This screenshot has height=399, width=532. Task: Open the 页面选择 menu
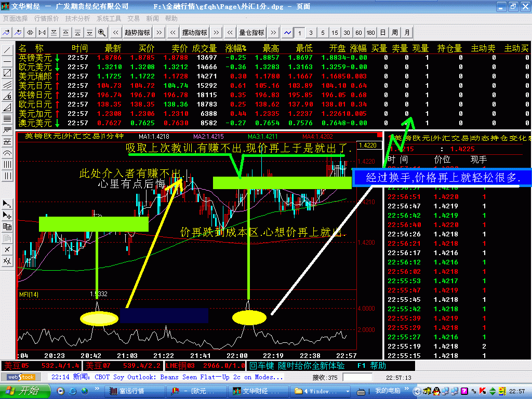(15, 18)
